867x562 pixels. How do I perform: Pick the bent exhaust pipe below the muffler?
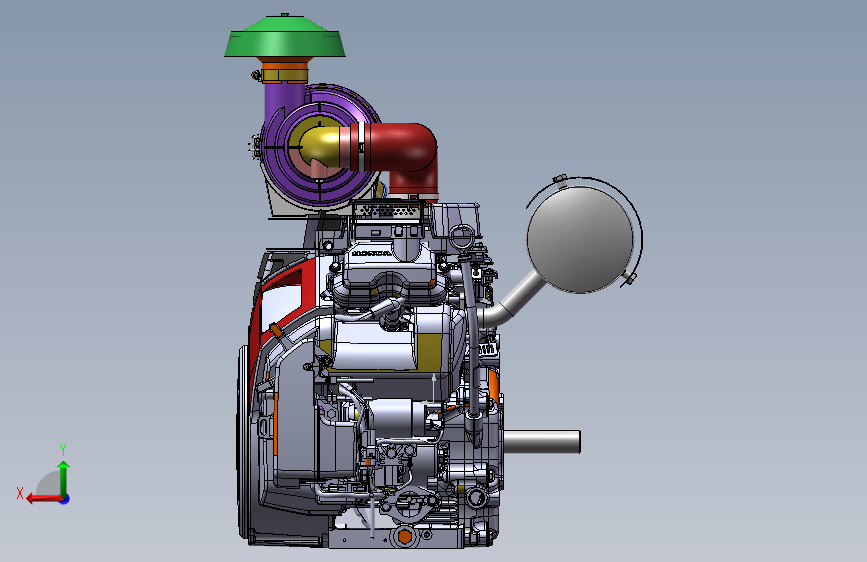511,301
